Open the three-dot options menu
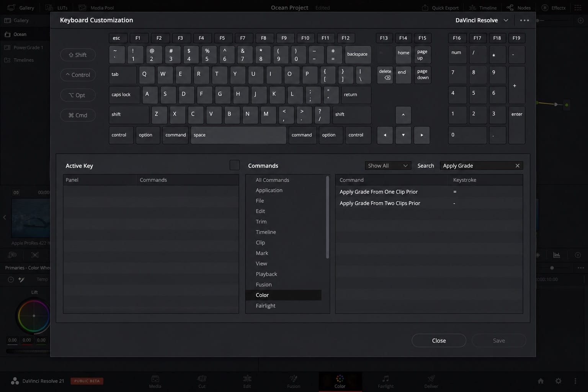This screenshot has height=392, width=588. tap(524, 20)
